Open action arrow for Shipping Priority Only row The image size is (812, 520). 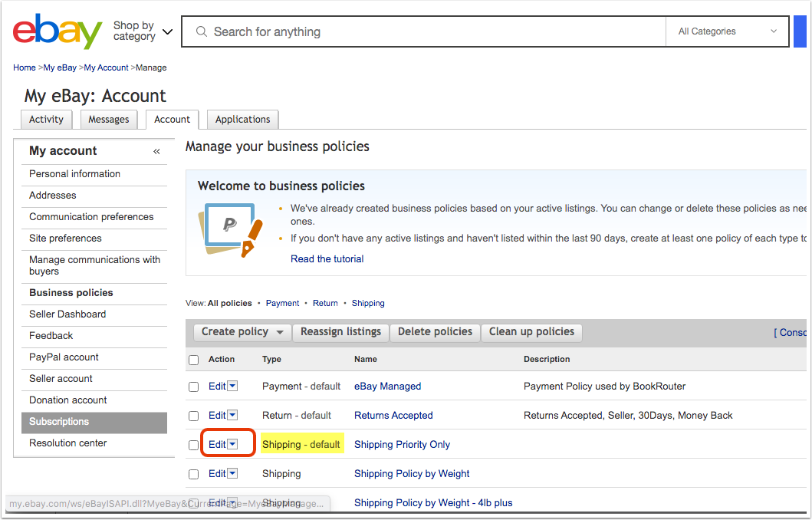pyautogui.click(x=232, y=444)
